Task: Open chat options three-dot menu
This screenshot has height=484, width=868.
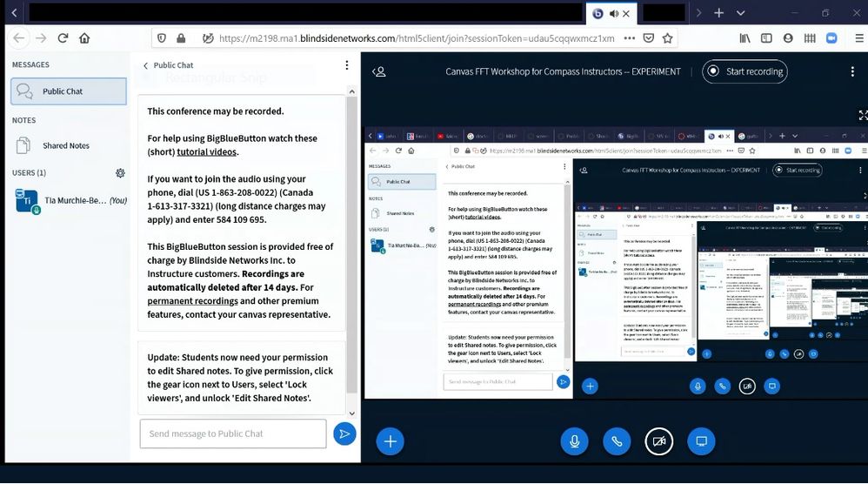Action: pyautogui.click(x=346, y=65)
